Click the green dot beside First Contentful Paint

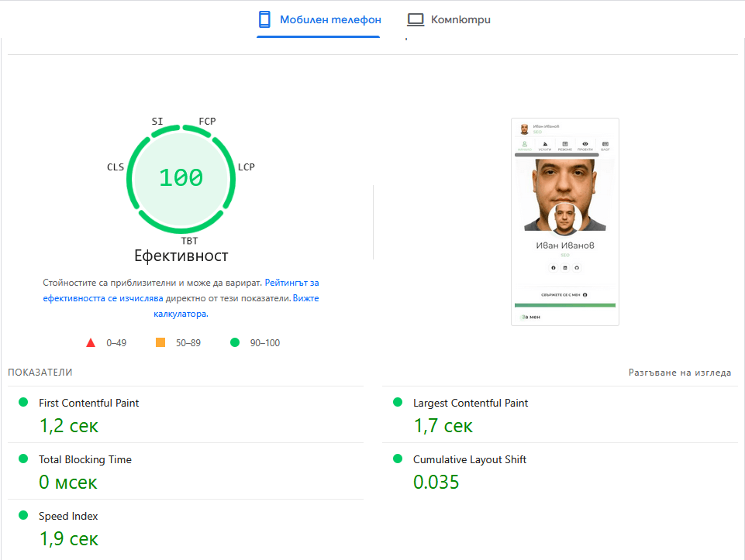23,402
